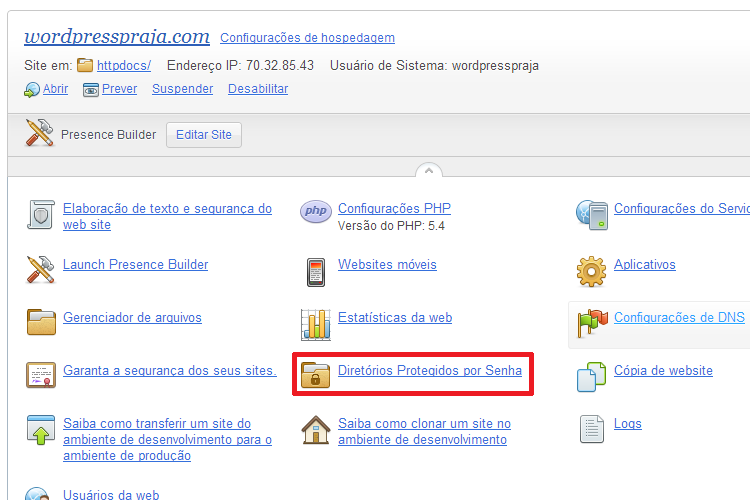Click the Suspender link
Image resolution: width=750 pixels, height=500 pixels.
(183, 89)
